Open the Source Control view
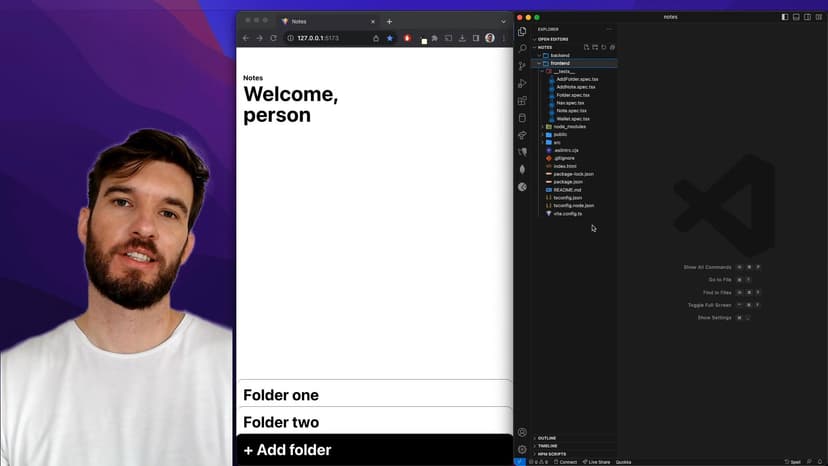828x466 pixels. (x=522, y=66)
